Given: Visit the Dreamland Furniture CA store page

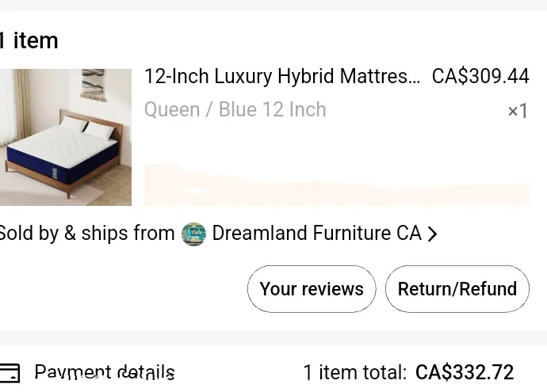Looking at the screenshot, I should pyautogui.click(x=316, y=233).
